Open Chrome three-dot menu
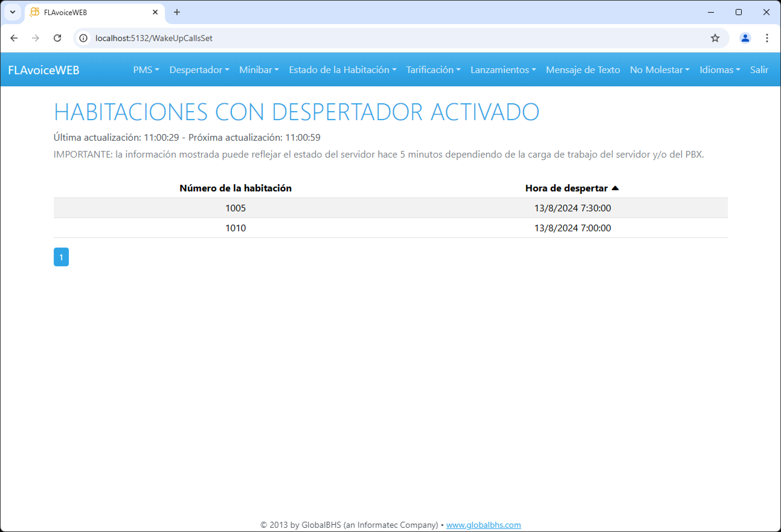 [x=767, y=38]
